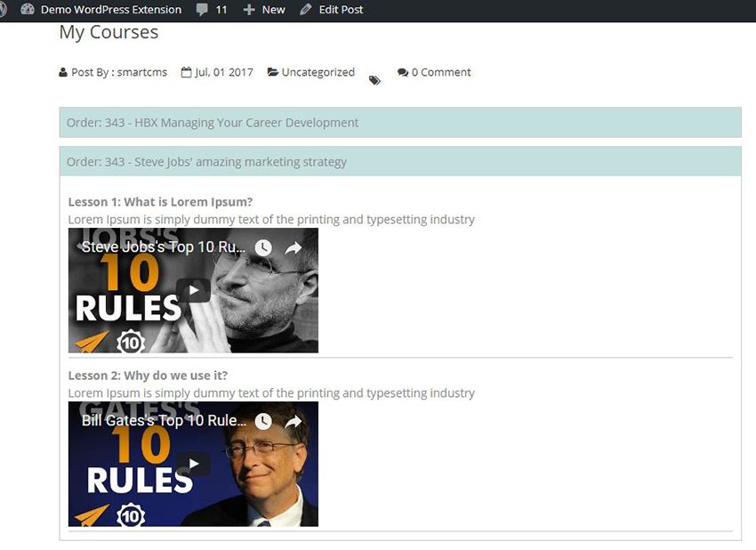This screenshot has width=756, height=550.
Task: Click the calendar icon beside the date
Action: pos(186,72)
